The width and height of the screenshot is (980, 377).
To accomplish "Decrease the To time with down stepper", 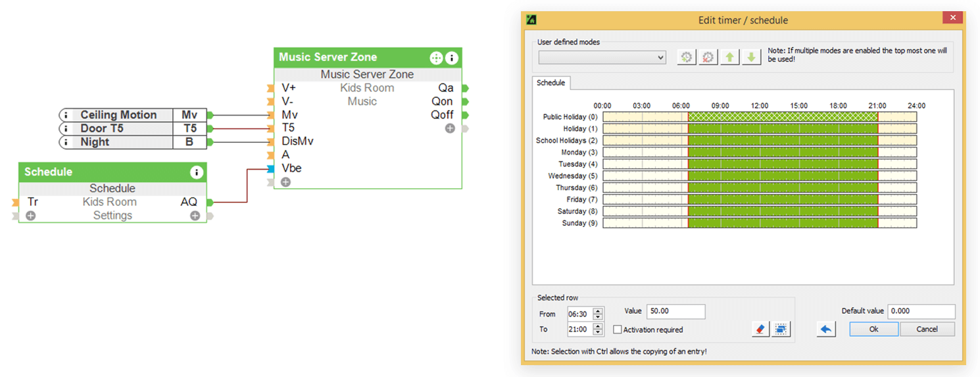I will 598,332.
